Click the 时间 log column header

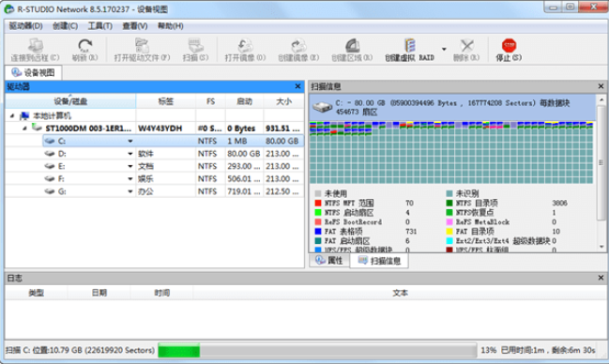pos(162,293)
